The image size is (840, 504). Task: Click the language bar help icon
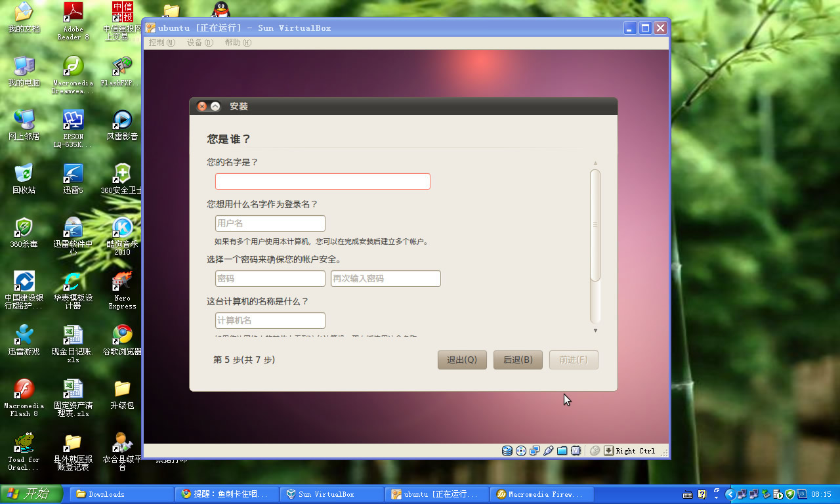point(702,494)
